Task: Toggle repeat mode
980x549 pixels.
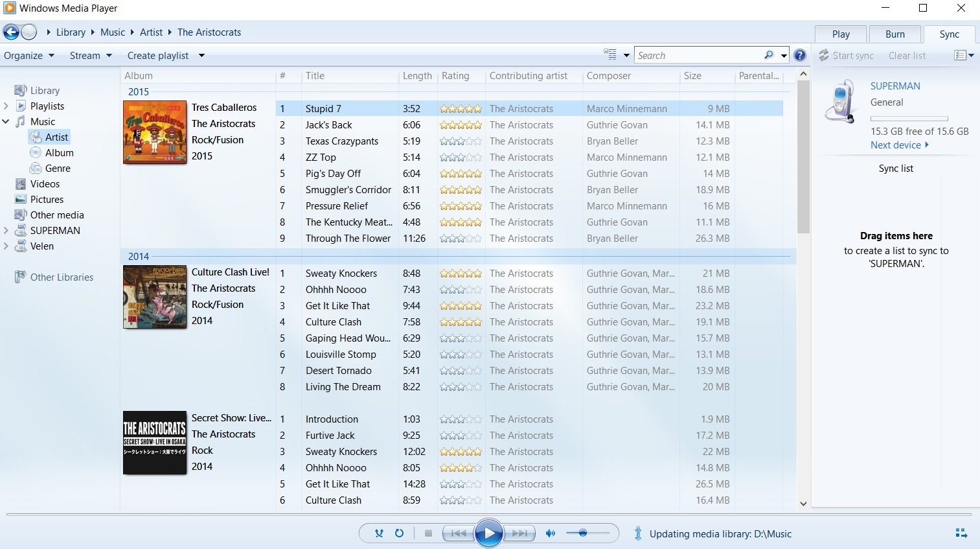Action: tap(400, 533)
